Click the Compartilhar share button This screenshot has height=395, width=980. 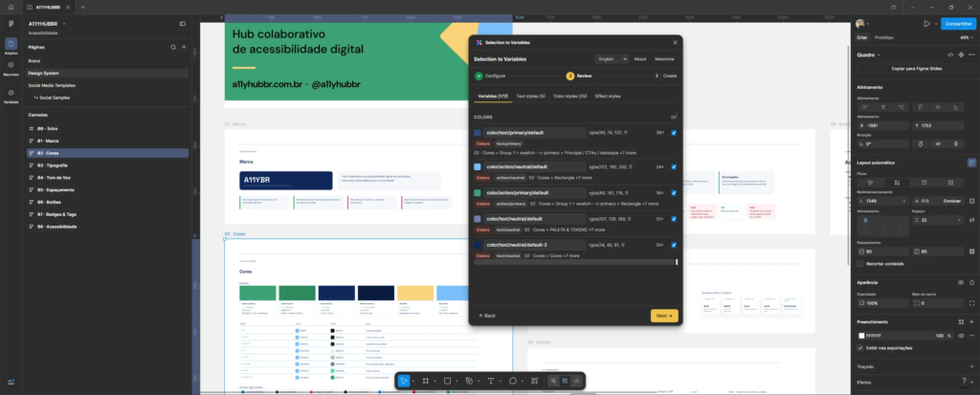(958, 24)
